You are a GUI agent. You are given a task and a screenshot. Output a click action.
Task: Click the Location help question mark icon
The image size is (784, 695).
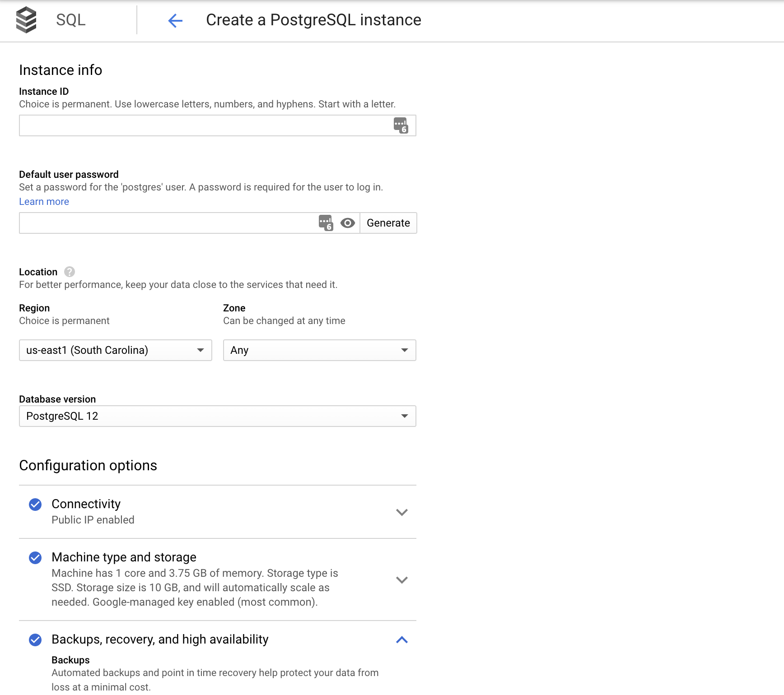click(x=70, y=272)
